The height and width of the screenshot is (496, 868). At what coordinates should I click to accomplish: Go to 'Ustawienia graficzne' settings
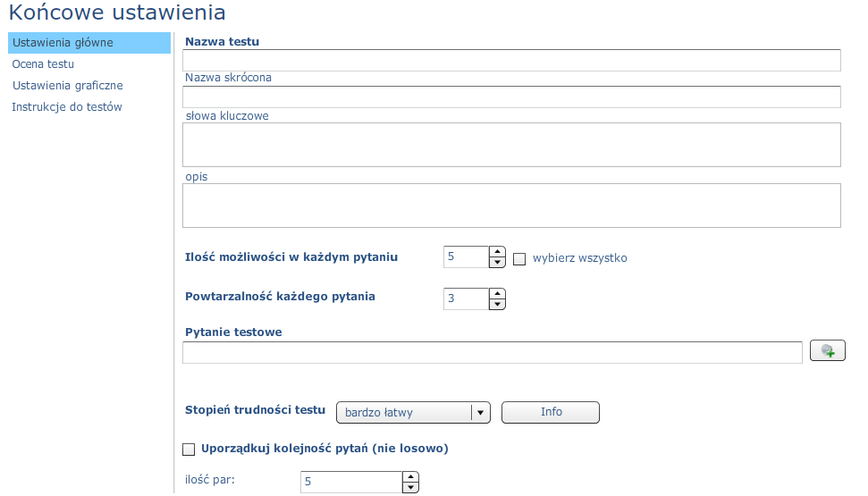click(x=68, y=86)
